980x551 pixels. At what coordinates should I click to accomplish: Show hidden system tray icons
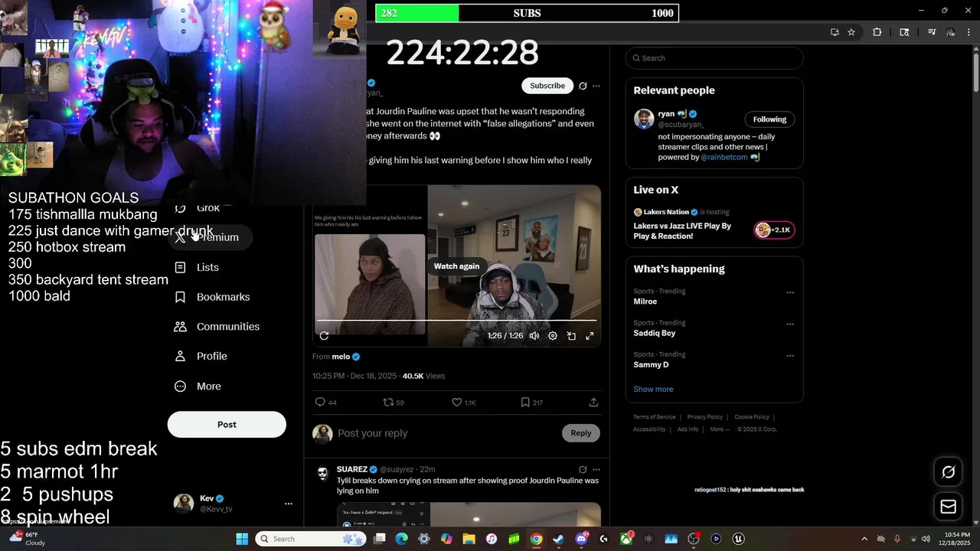pos(864,539)
